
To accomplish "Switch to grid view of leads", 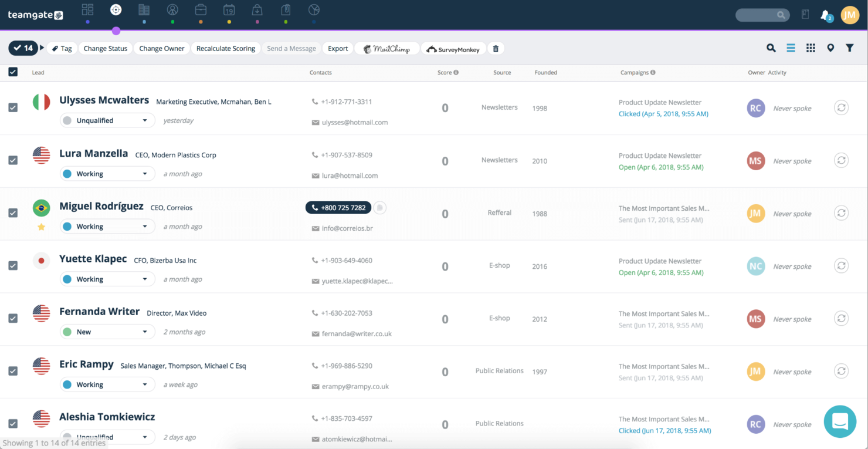I will point(811,48).
